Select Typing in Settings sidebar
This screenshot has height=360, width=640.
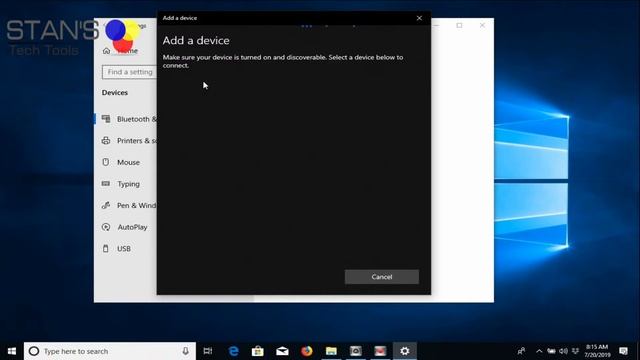pyautogui.click(x=128, y=184)
